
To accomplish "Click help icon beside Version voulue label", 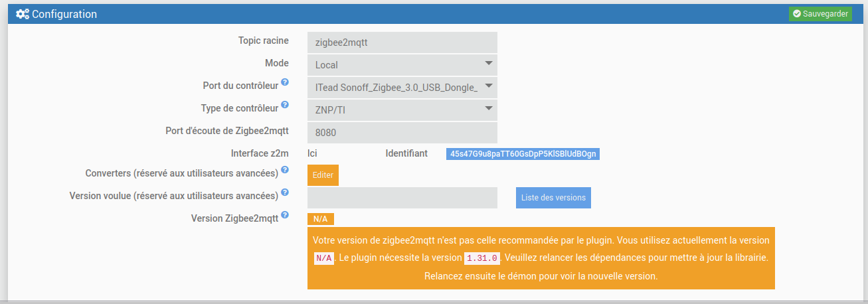I will click(284, 192).
